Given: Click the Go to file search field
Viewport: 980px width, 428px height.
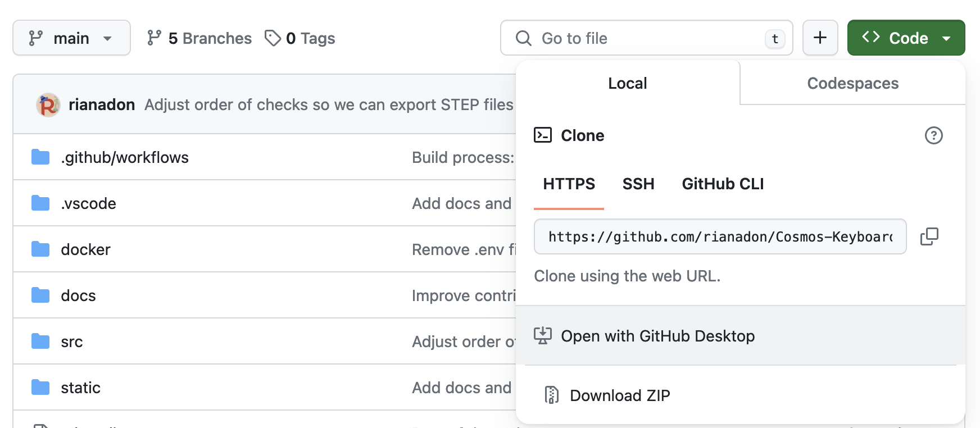Looking at the screenshot, I should [646, 38].
